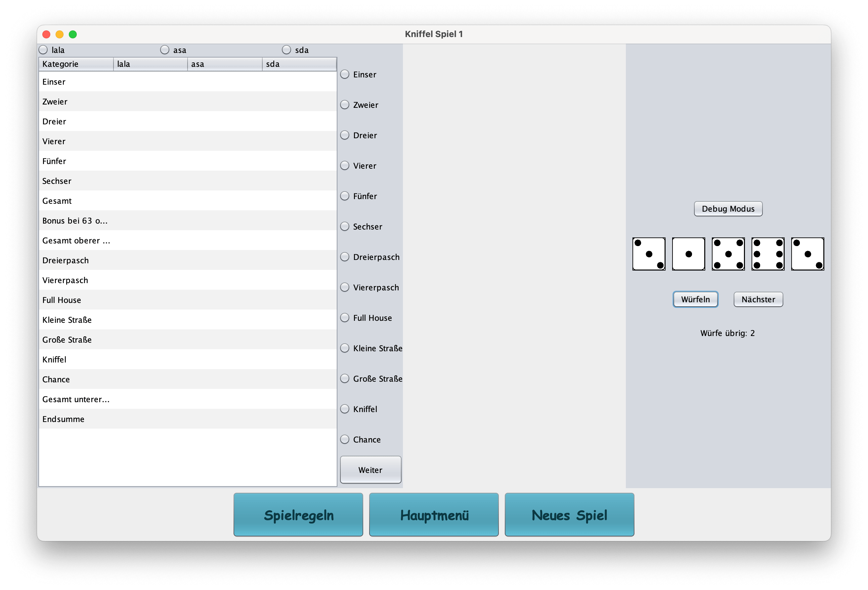The image size is (868, 590).
Task: Choose the Full House category option
Action: 345,318
